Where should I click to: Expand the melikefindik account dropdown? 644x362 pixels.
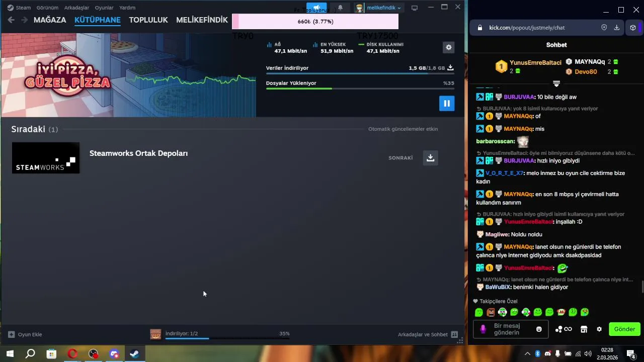tap(384, 8)
